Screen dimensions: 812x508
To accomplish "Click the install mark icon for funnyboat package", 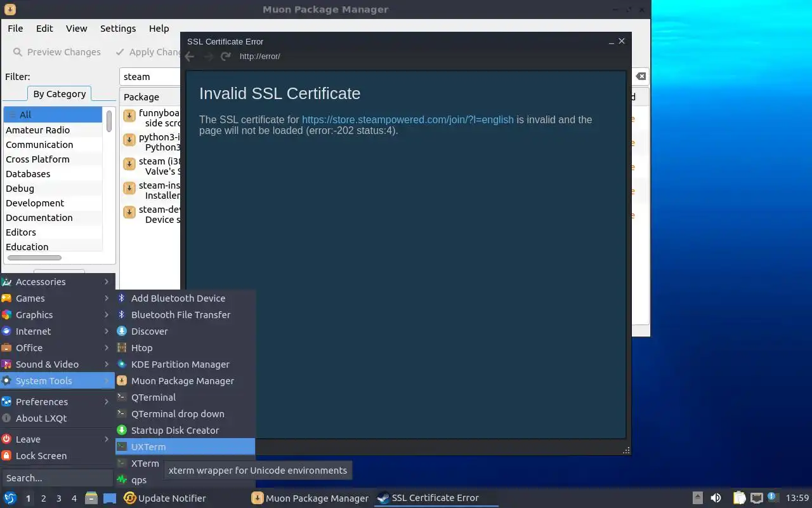I will click(129, 116).
